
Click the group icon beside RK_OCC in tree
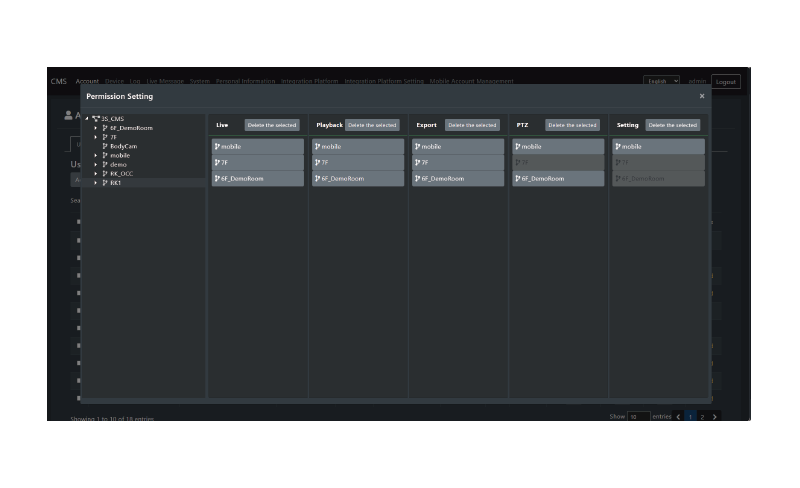(x=105, y=174)
